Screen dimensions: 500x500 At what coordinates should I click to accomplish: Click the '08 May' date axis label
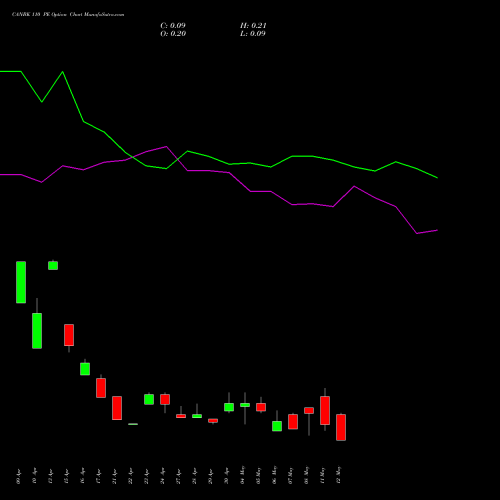point(306,475)
